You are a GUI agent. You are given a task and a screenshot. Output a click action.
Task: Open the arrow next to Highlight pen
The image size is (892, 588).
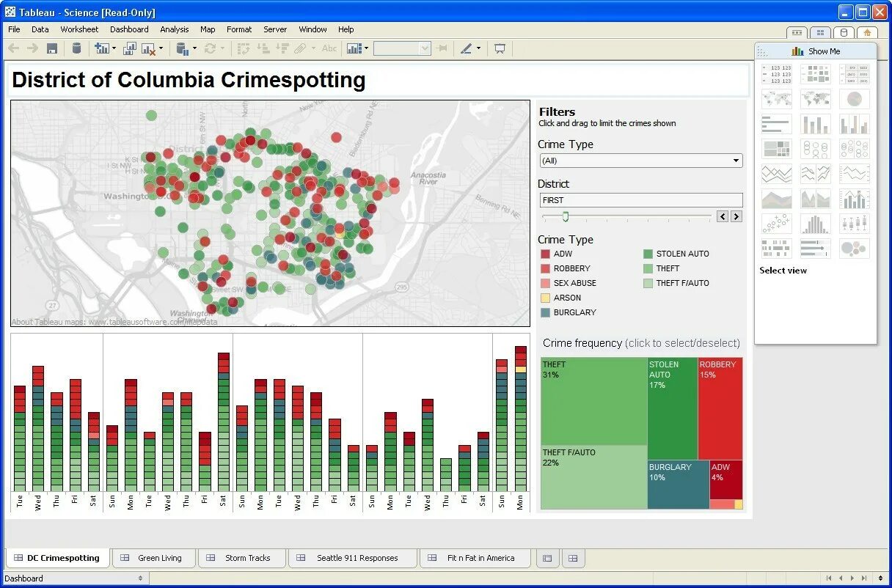478,49
